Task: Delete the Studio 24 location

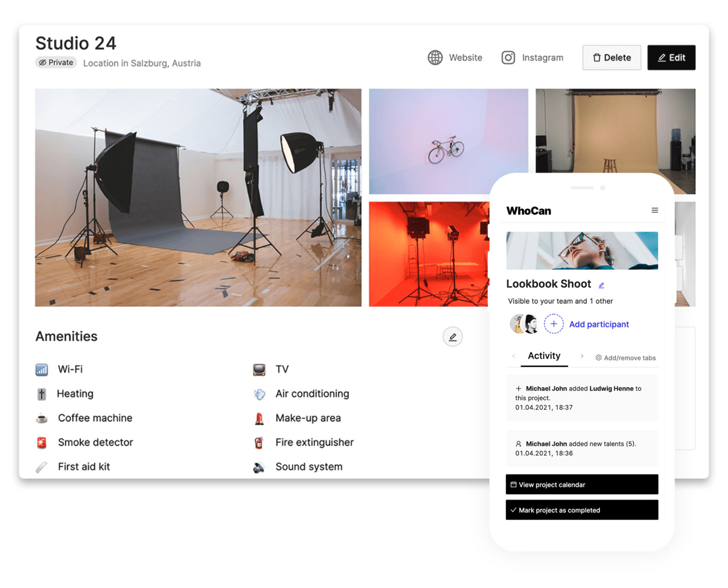Action: point(611,58)
